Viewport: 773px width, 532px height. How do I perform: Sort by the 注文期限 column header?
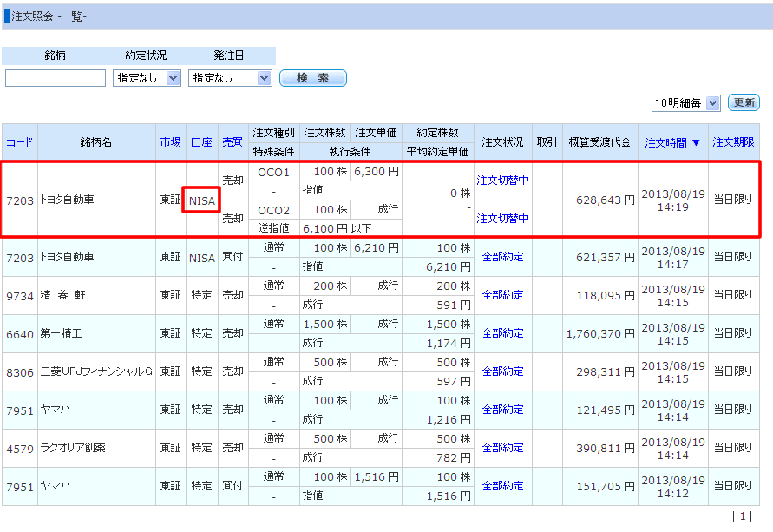coord(733,142)
